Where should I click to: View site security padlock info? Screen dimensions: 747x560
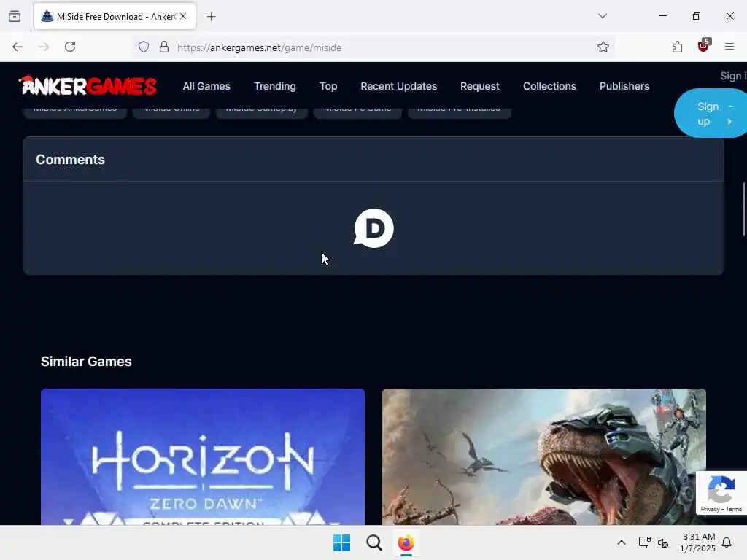point(164,47)
